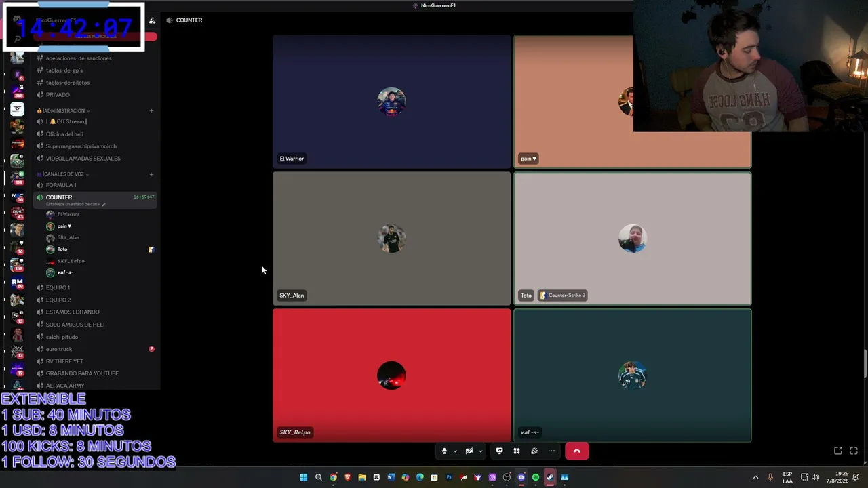Select SKY_Belpo video tile

point(391,375)
